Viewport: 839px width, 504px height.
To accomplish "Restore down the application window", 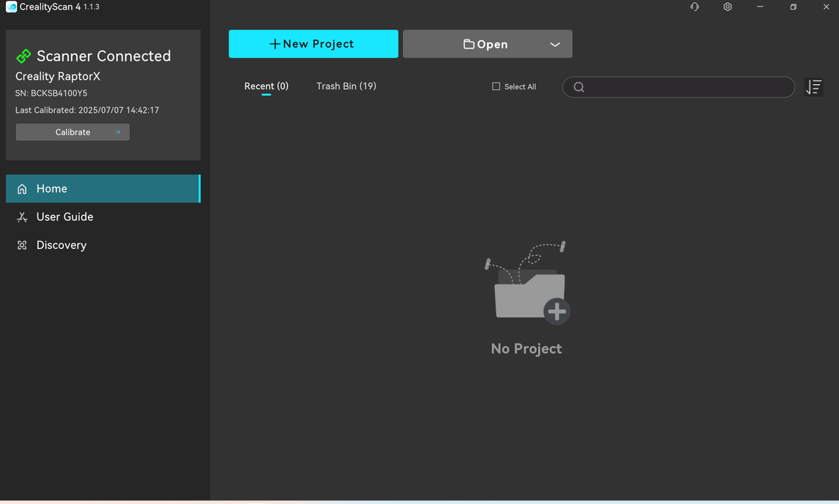I will 793,7.
